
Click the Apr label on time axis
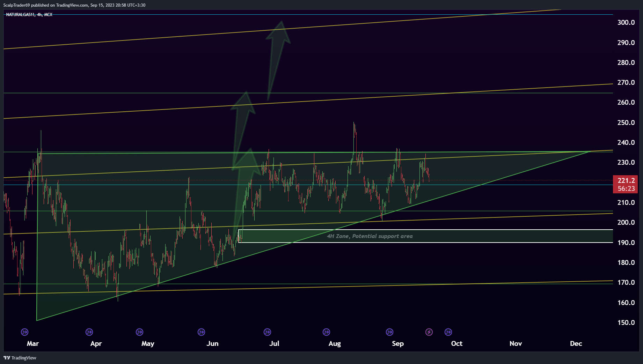[x=96, y=343]
